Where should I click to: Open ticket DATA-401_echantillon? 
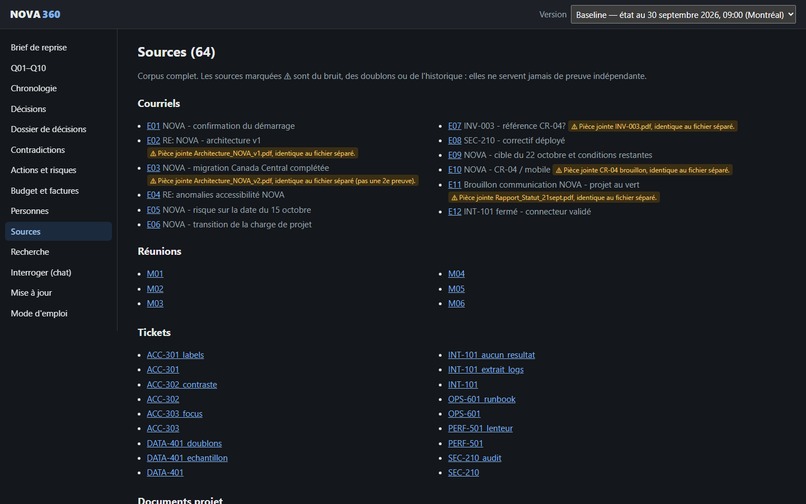point(187,458)
